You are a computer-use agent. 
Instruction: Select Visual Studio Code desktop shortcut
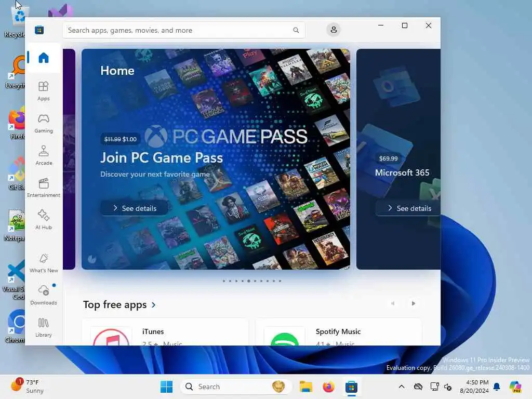tap(14, 280)
